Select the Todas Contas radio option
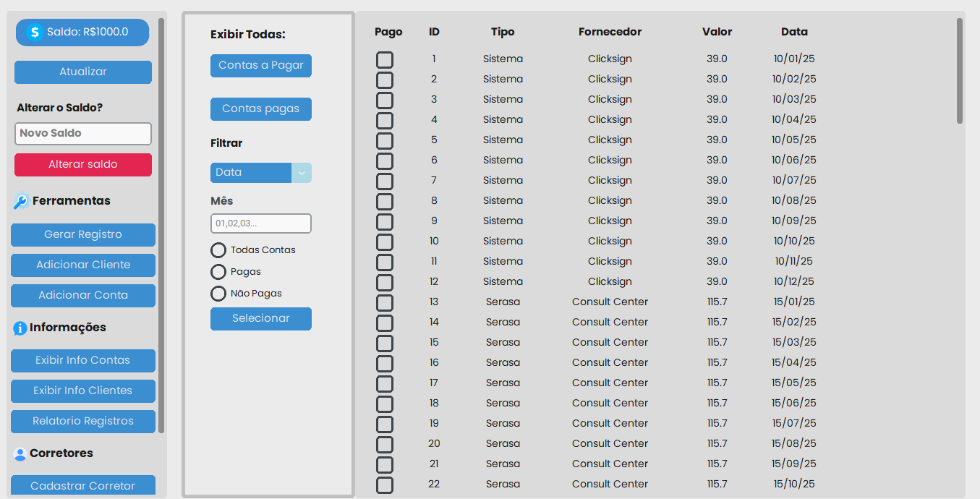 coord(218,250)
